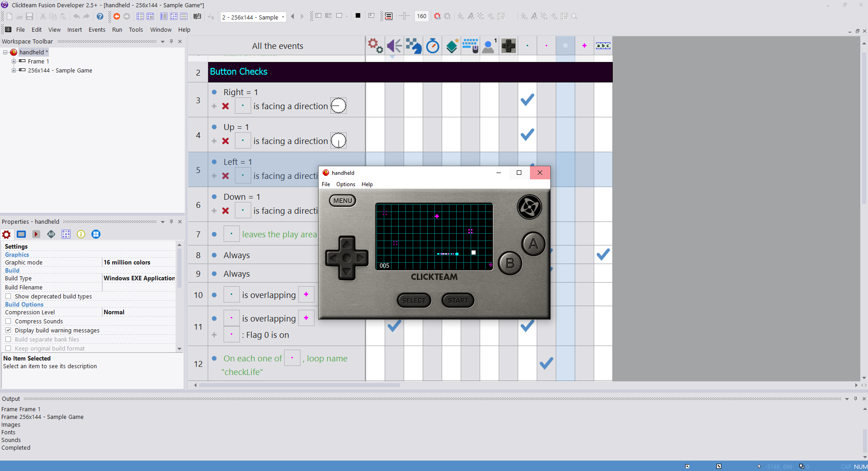
Task: Click the Build Type value field
Action: pyautogui.click(x=138, y=278)
